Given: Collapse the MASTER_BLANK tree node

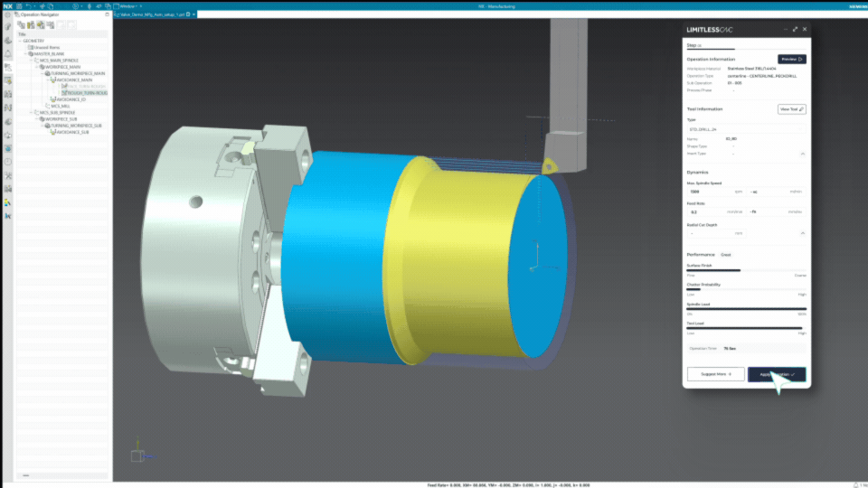Looking at the screenshot, I should [x=25, y=53].
